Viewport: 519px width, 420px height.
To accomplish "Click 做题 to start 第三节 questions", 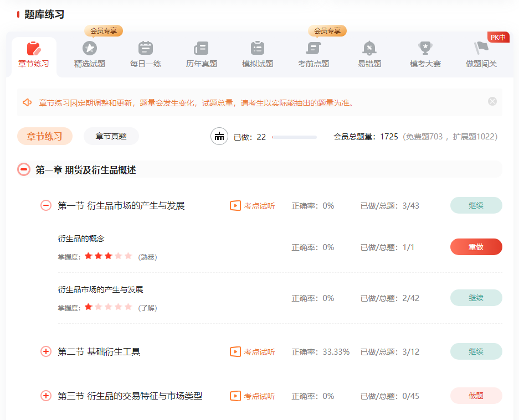I will 475,396.
